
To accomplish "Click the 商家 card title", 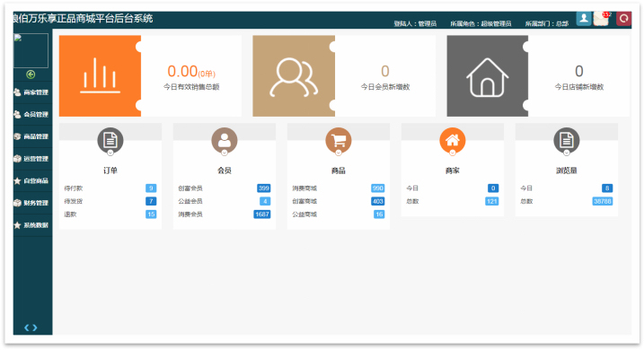I will pyautogui.click(x=452, y=171).
